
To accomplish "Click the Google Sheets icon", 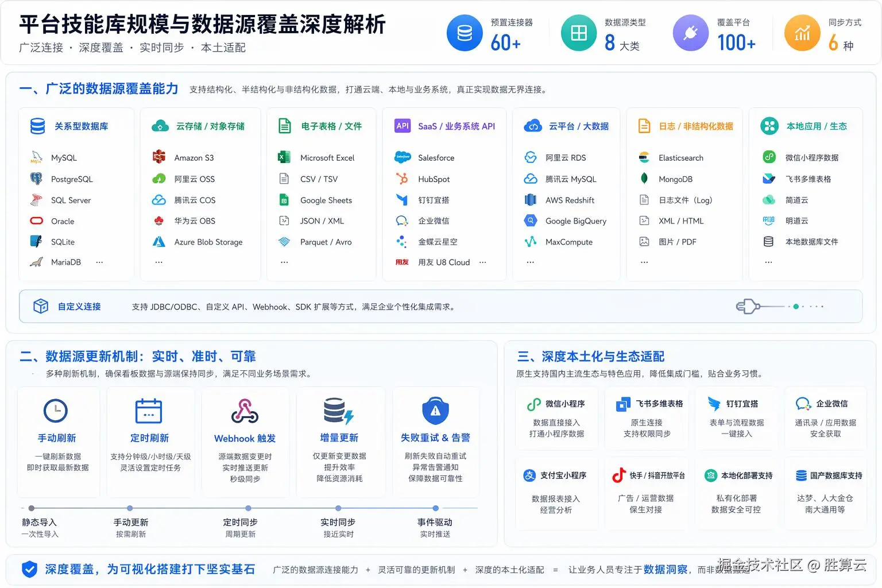I will coord(284,200).
